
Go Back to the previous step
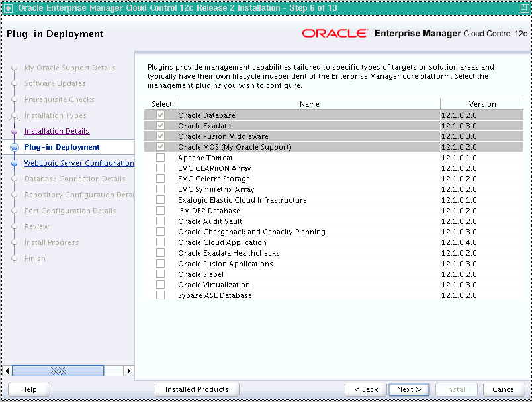[x=366, y=389]
